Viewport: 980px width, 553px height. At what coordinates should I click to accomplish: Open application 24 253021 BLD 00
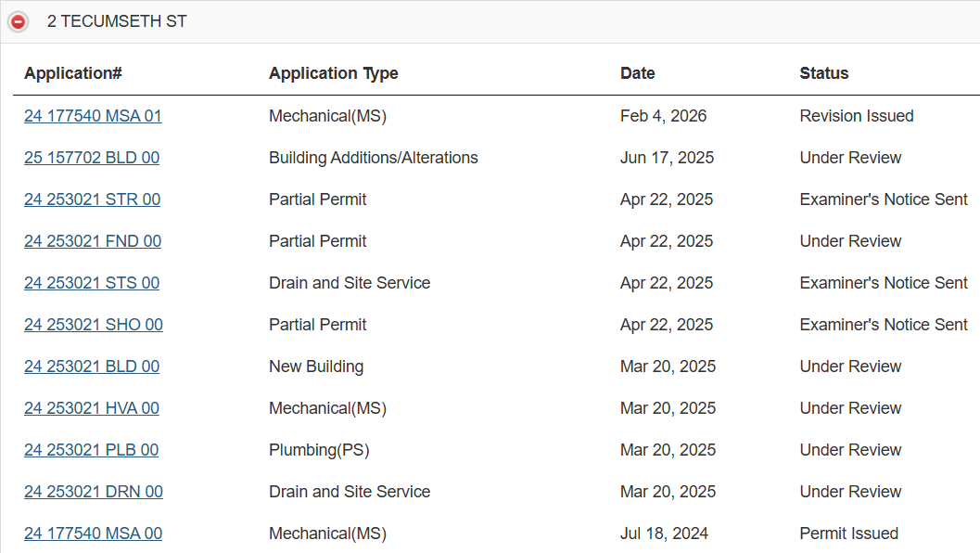click(x=92, y=367)
